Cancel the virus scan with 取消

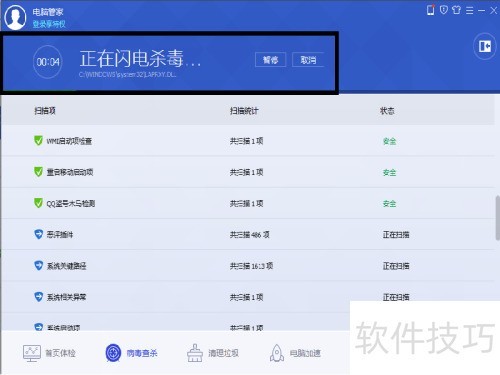[x=308, y=60]
